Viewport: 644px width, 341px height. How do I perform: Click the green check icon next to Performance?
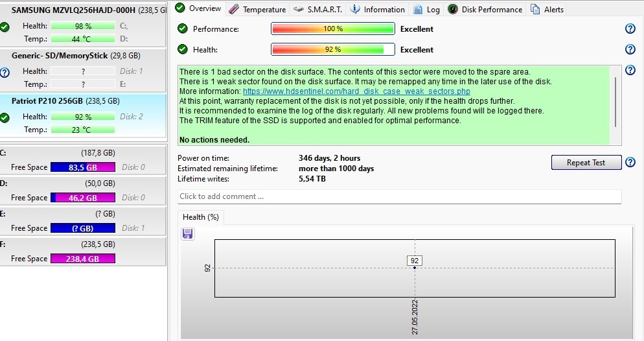pyautogui.click(x=182, y=29)
